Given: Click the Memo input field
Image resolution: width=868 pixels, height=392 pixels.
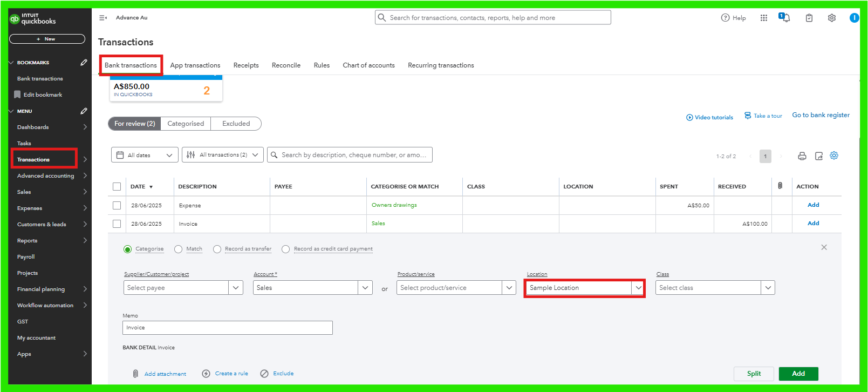Looking at the screenshot, I should pyautogui.click(x=228, y=328).
